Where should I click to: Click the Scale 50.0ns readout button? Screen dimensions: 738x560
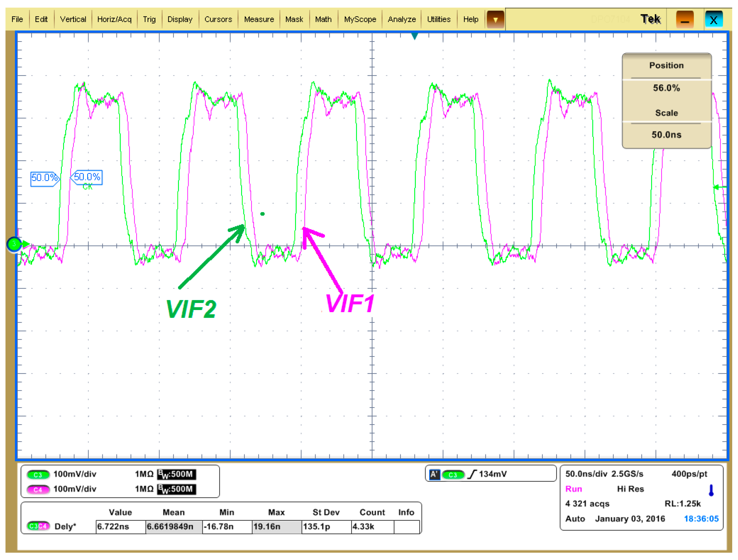pyautogui.click(x=666, y=135)
